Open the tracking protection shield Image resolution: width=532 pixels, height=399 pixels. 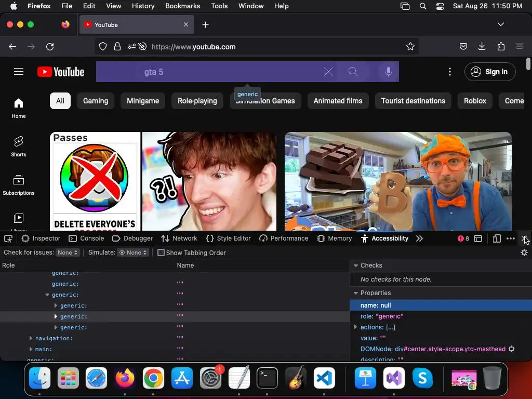103,46
